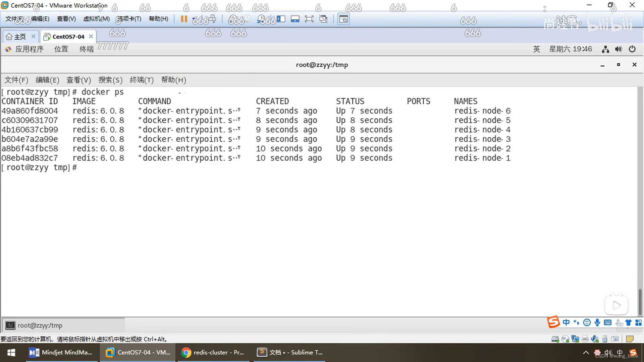The image size is (644, 362).
Task: Open the terminal's 搜索(S) search menu
Action: [110, 80]
